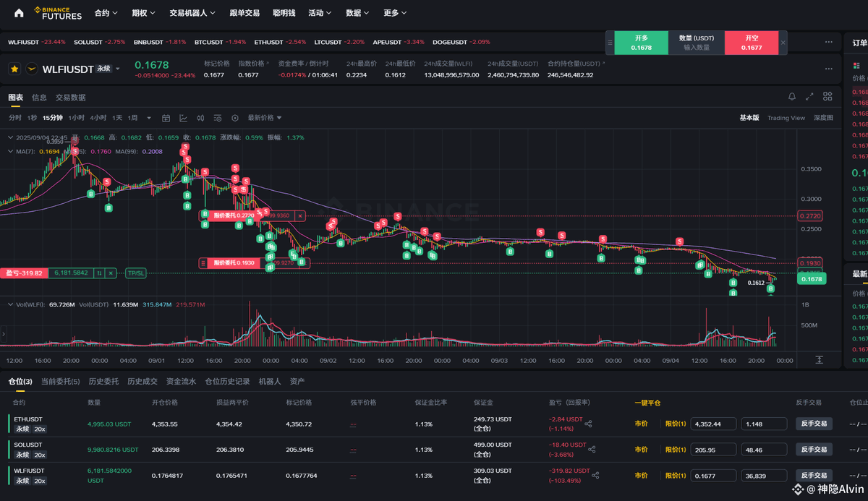Go to 跟单交易 page

tap(244, 13)
